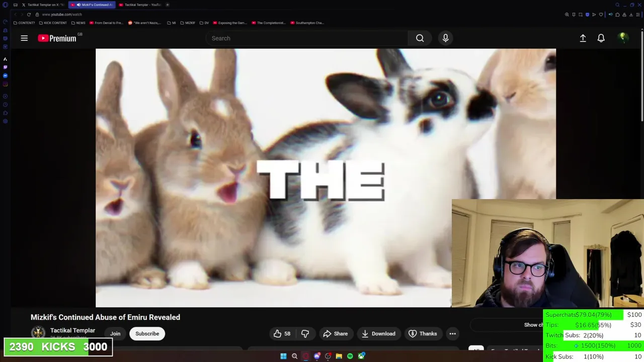This screenshot has height=362, width=644.
Task: Open the DV bookmarks folder
Action: 204,23
